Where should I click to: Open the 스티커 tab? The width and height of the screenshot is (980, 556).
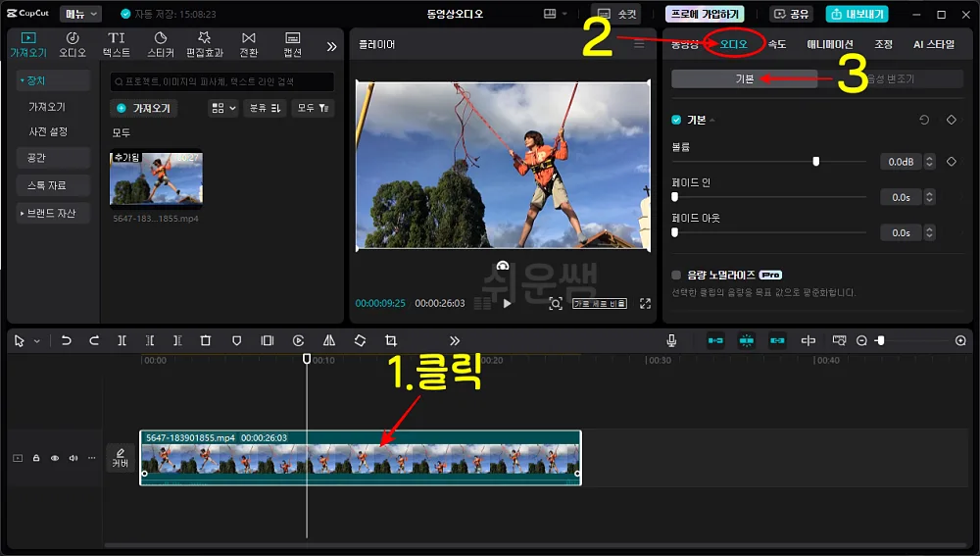click(x=160, y=45)
